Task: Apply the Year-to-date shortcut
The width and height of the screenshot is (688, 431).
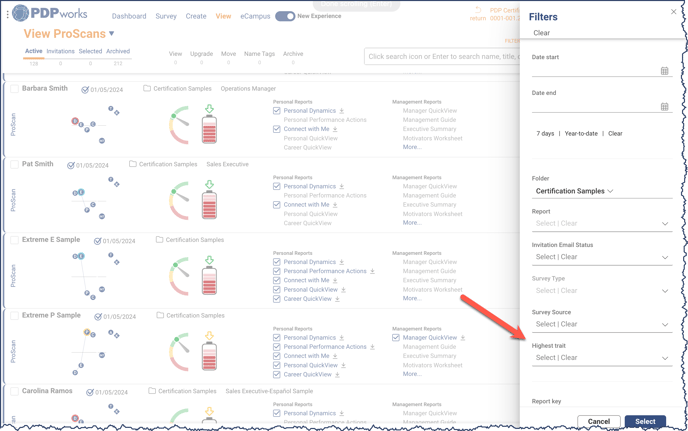Action: click(581, 133)
